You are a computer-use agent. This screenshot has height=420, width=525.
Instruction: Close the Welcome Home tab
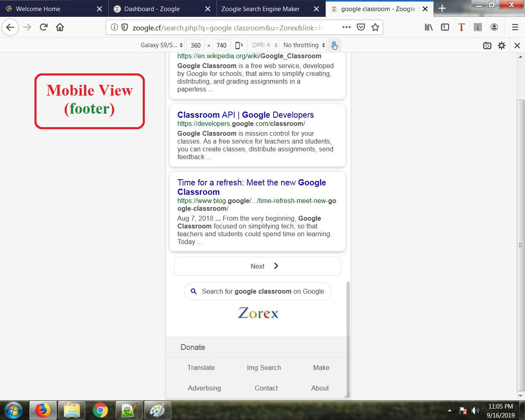point(99,9)
